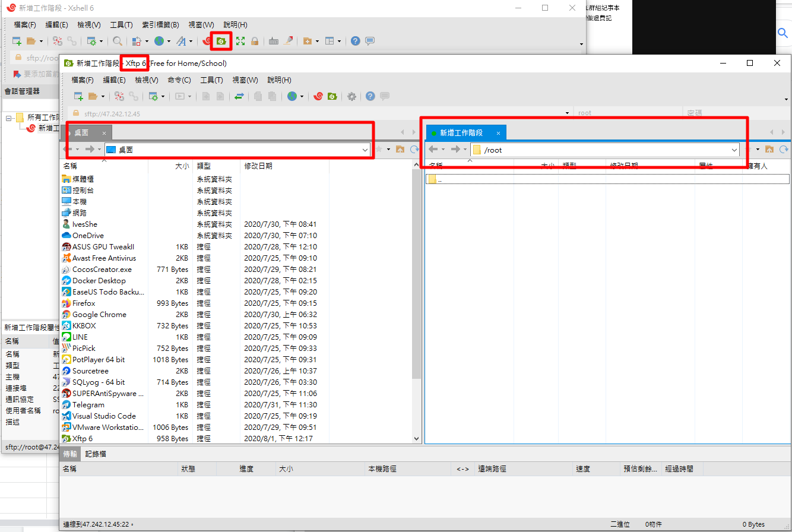Sort local files by 類型 column header
The height and width of the screenshot is (532, 792).
point(217,166)
